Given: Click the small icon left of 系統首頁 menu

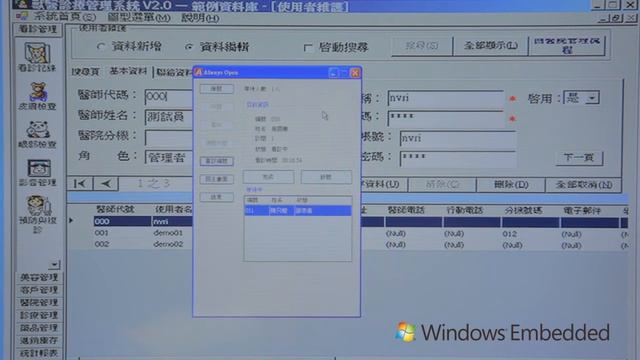Looking at the screenshot, I should pos(22,16).
